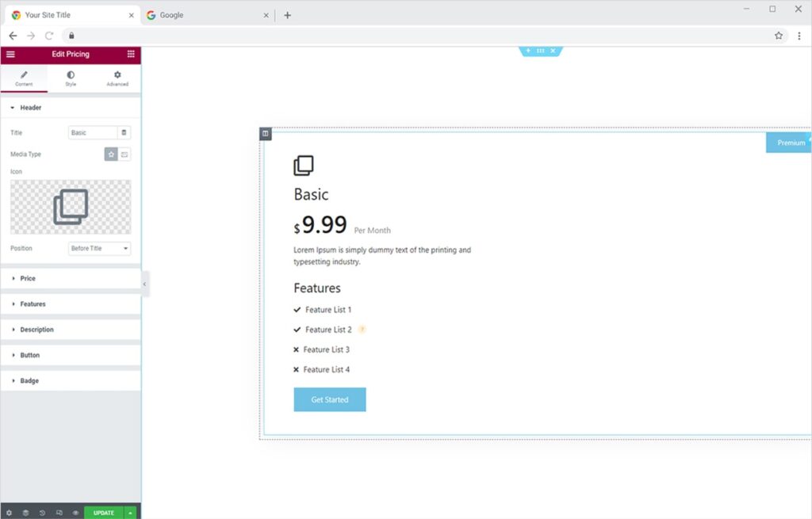Click the column edit handle icon
The width and height of the screenshot is (812, 519).
point(266,134)
